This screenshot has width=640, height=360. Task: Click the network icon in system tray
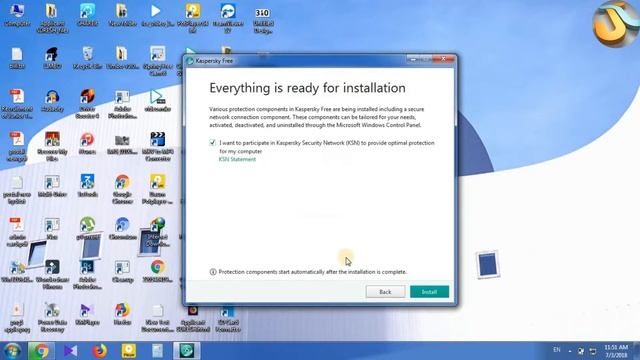tap(593, 351)
